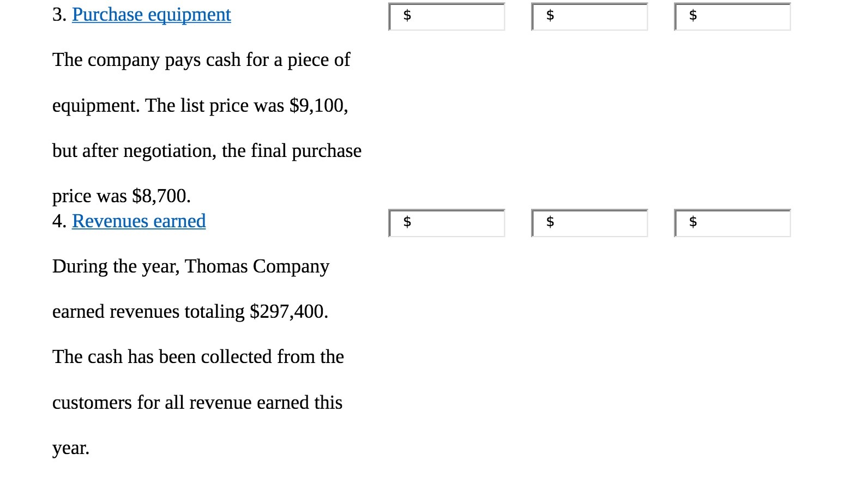This screenshot has width=868, height=484.
Task: Activate the center input on the Revenues earned row
Action: click(589, 222)
